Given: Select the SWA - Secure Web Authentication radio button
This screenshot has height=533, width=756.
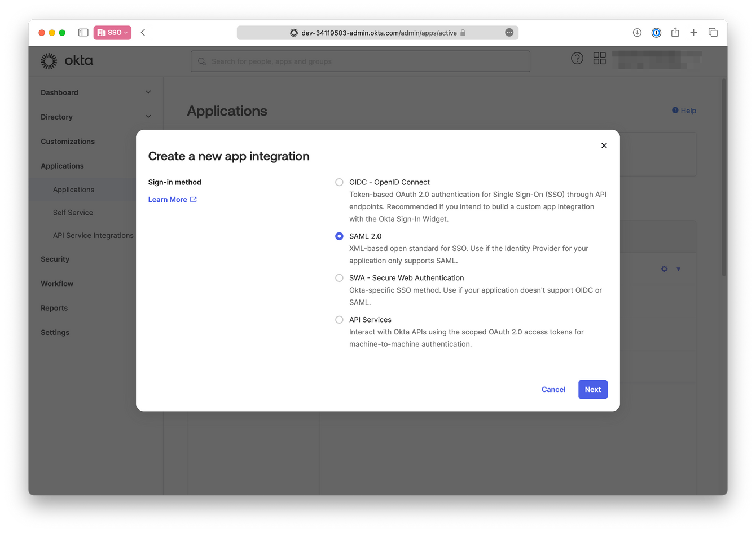Looking at the screenshot, I should 339,278.
